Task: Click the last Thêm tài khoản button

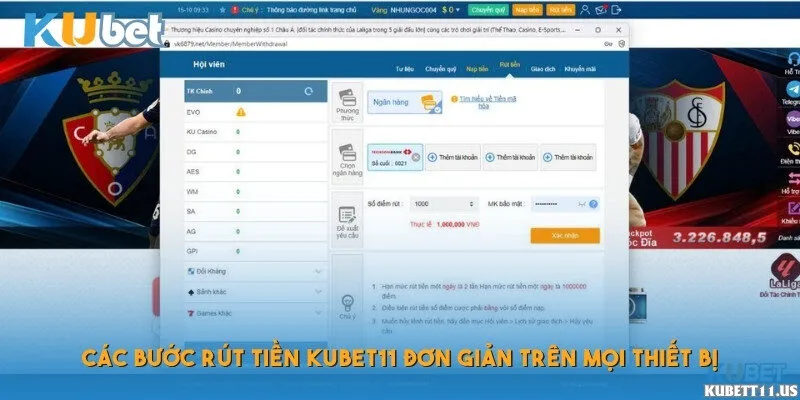Action: pos(568,157)
